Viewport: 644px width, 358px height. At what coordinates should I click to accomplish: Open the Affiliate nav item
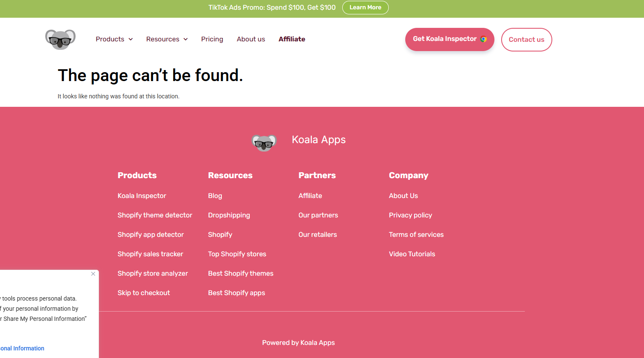pos(292,39)
